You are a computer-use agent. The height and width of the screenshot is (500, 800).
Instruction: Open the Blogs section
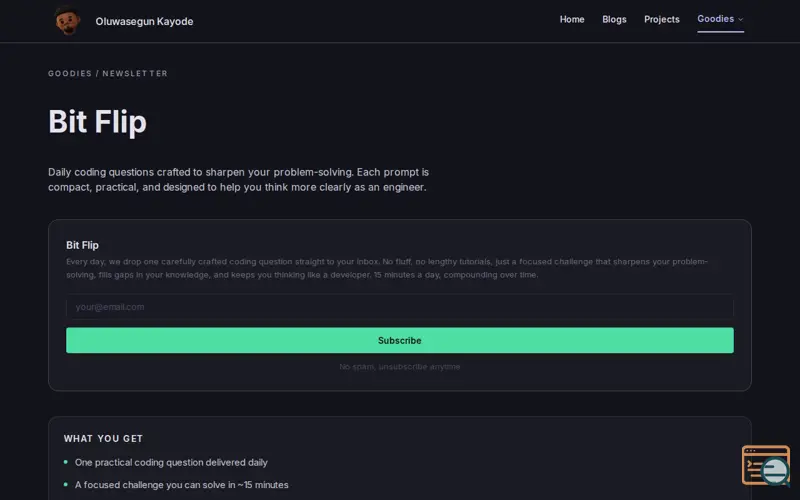614,19
